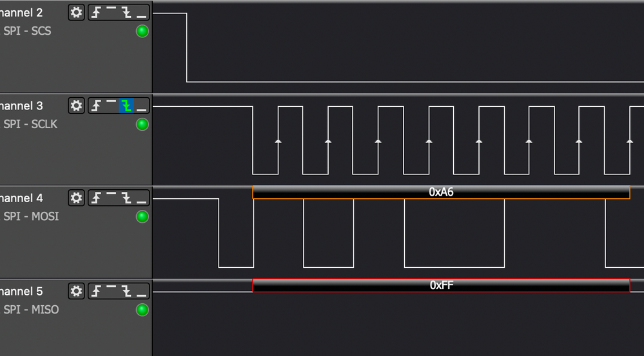Image resolution: width=644 pixels, height=356 pixels.
Task: Set rising edge trigger on Channel 5
Action: (96, 291)
